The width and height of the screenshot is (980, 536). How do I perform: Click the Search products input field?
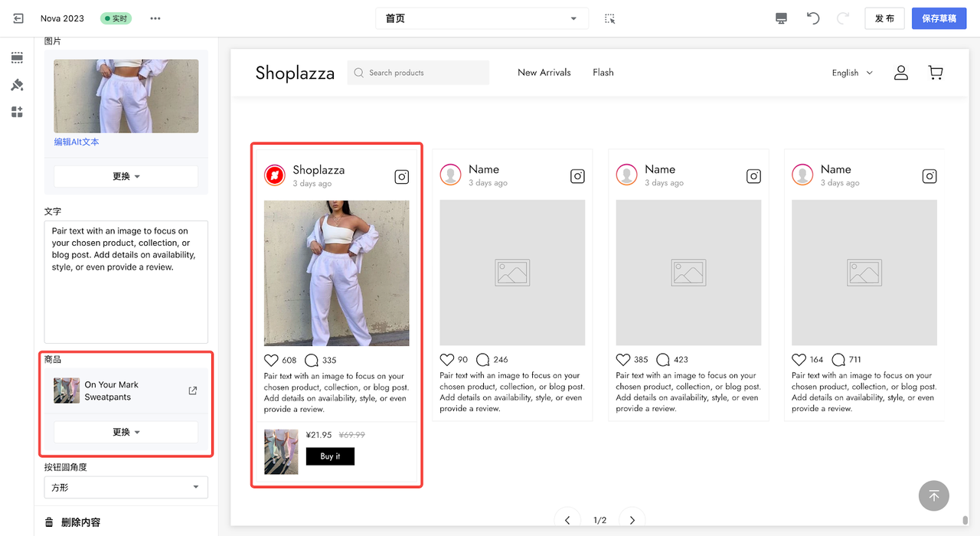418,73
